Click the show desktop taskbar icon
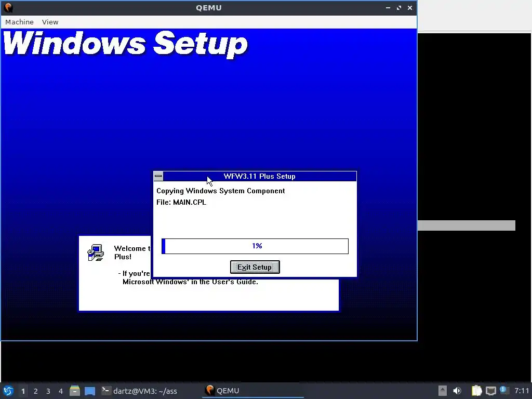 click(90, 391)
